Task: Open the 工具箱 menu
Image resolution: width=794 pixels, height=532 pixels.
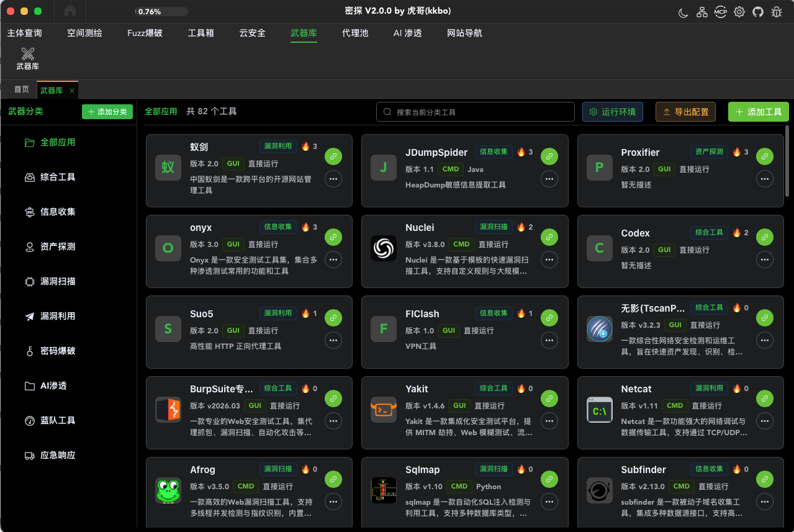Action: (x=201, y=33)
